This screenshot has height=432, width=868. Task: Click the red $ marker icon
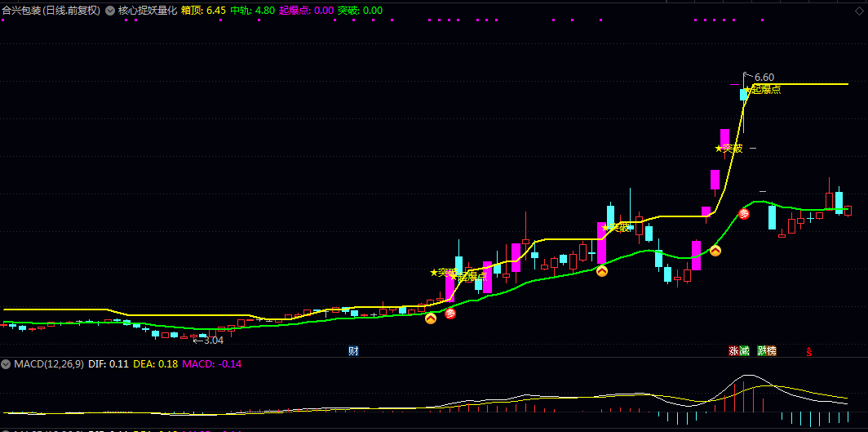pyautogui.click(x=809, y=352)
